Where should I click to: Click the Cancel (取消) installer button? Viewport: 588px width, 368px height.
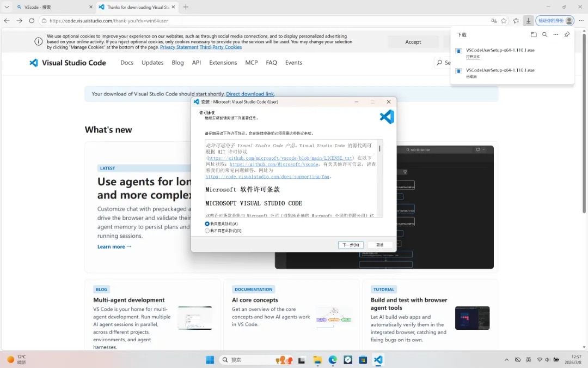click(x=380, y=245)
